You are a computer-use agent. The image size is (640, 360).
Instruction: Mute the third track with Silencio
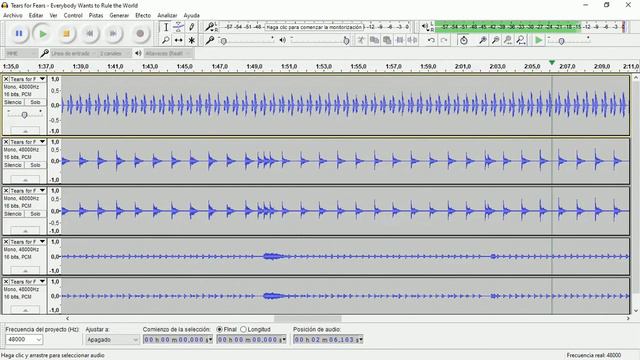tap(13, 214)
